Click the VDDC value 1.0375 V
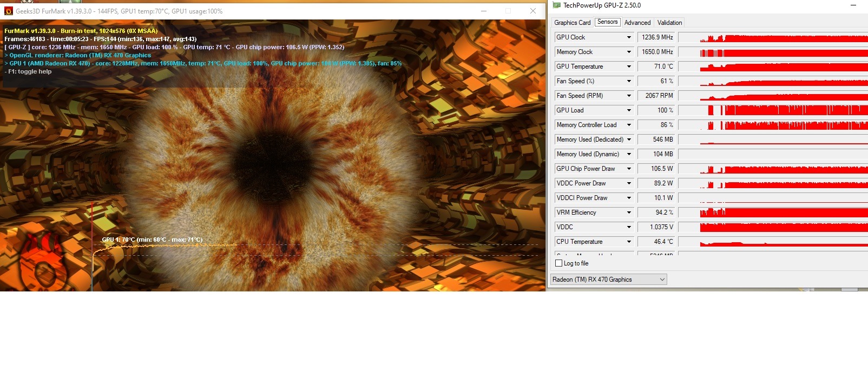Image resolution: width=868 pixels, height=392 pixels. [656, 227]
